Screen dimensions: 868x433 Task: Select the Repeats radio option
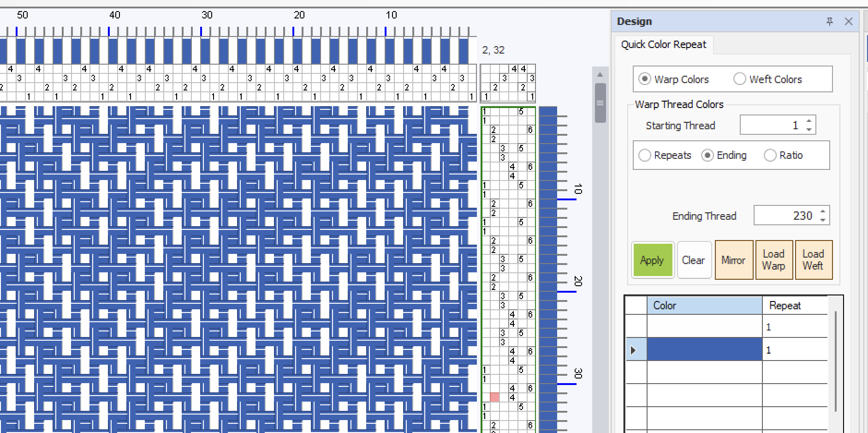[644, 155]
